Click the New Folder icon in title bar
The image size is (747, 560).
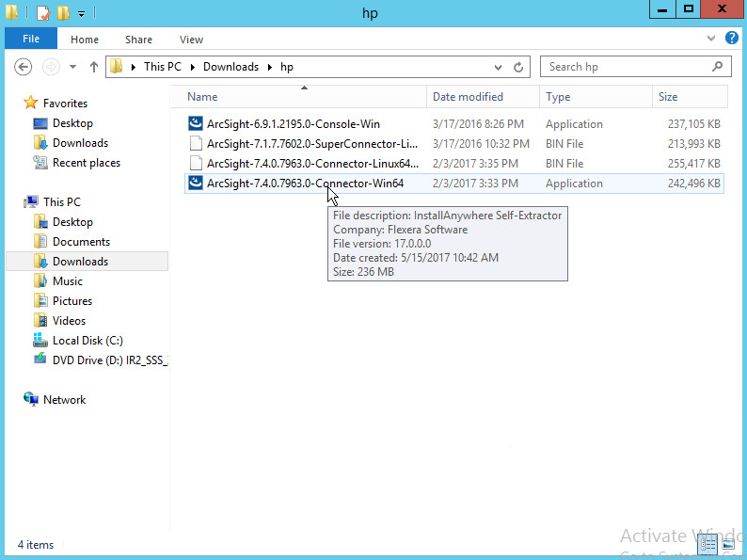pyautogui.click(x=63, y=13)
